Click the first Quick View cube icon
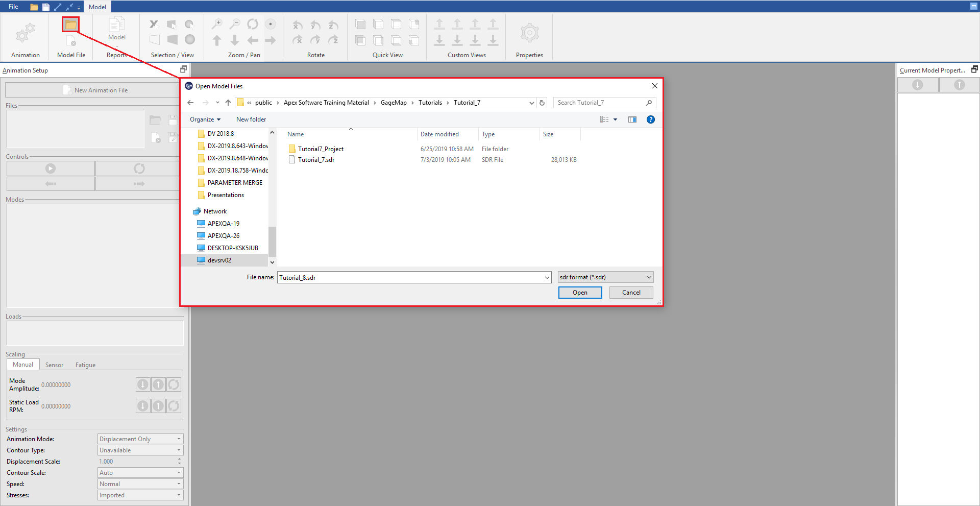Screen dimensions: 980x506 click(360, 24)
